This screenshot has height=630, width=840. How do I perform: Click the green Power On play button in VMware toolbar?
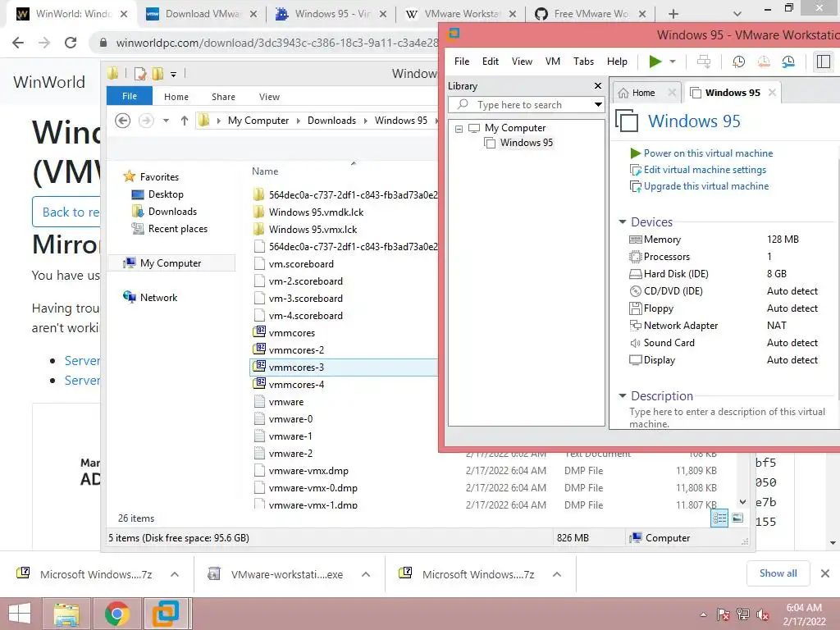[655, 62]
